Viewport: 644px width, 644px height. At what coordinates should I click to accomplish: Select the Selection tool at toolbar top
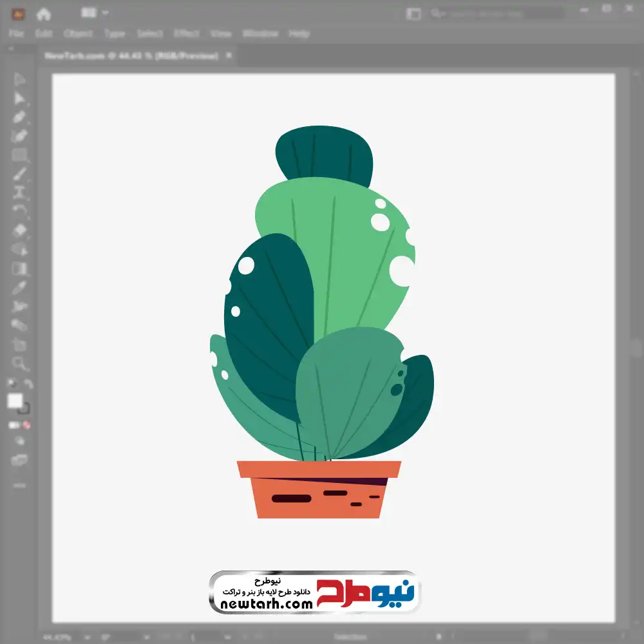point(19,80)
